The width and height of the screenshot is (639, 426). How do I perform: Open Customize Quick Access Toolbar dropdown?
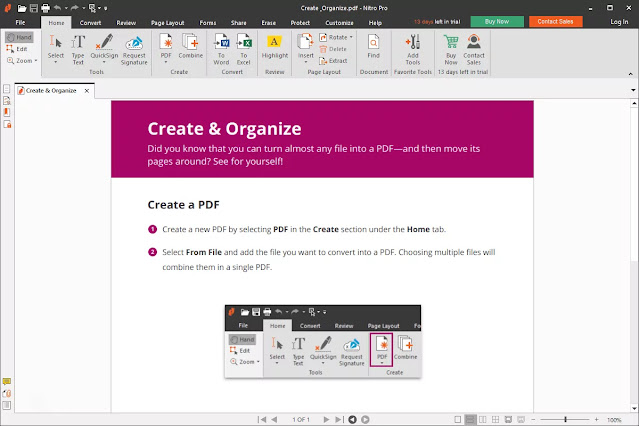106,8
